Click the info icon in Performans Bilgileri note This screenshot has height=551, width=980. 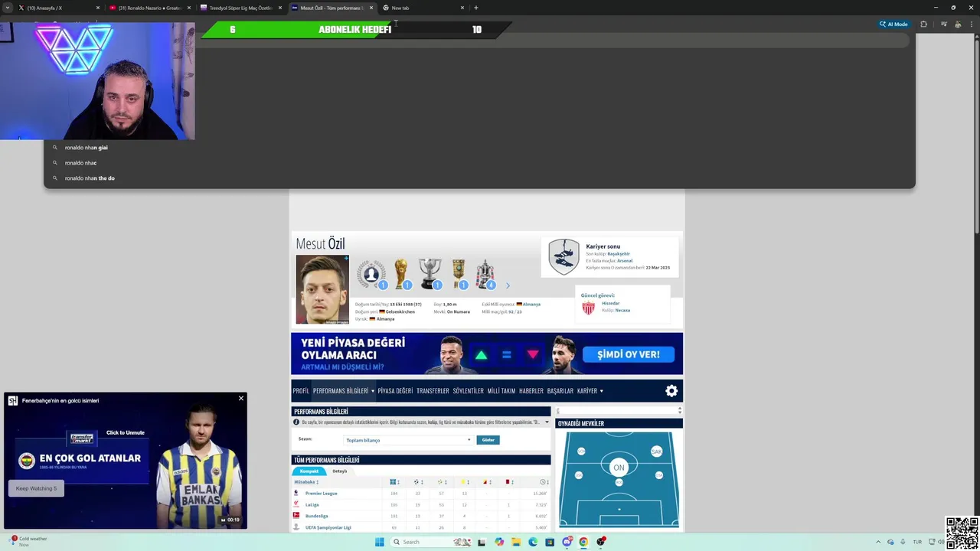[x=296, y=422]
